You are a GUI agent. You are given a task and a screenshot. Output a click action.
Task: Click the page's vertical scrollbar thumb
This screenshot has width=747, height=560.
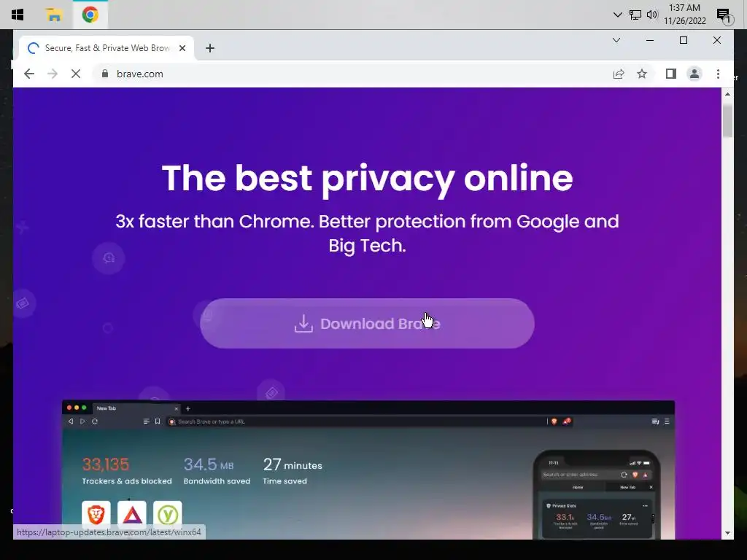click(727, 120)
